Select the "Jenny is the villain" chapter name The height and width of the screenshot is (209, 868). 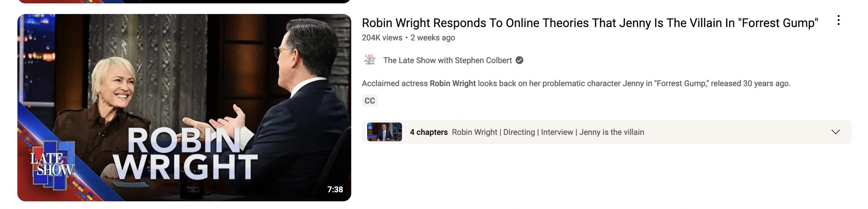pyautogui.click(x=611, y=132)
